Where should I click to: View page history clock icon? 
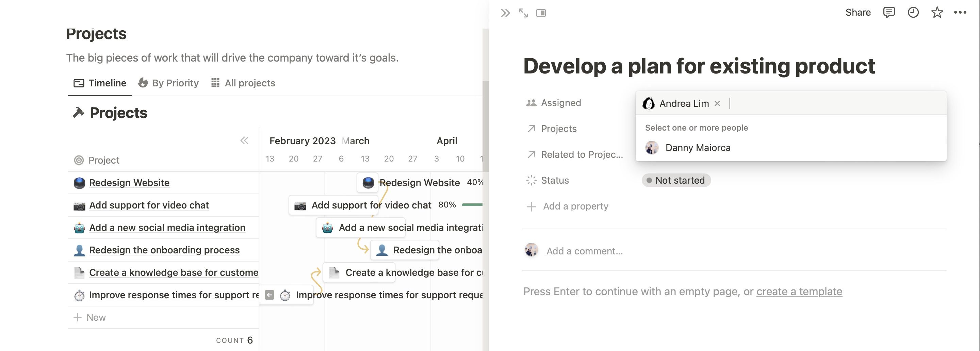[x=913, y=13]
